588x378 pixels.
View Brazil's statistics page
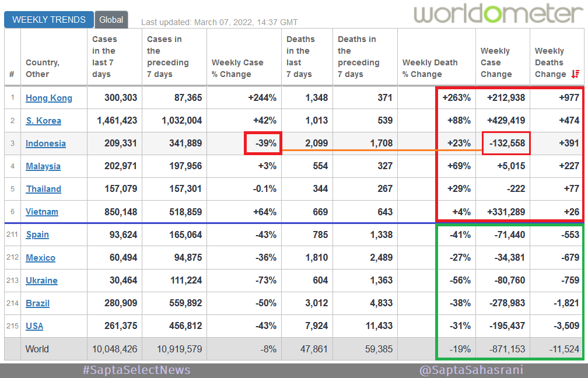point(37,303)
